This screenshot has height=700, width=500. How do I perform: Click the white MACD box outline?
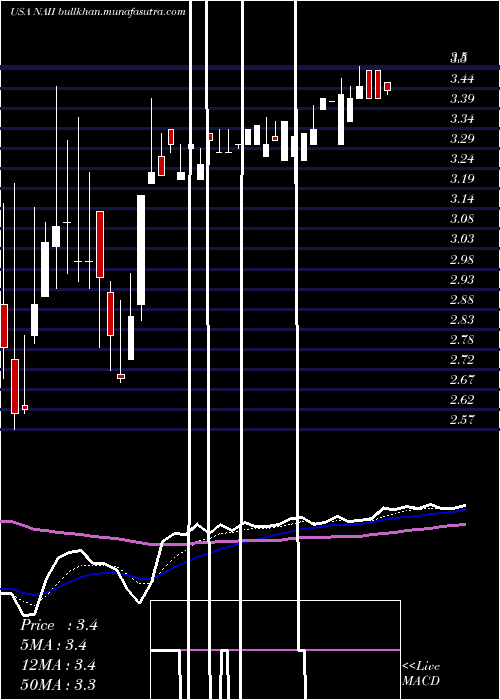[275, 650]
